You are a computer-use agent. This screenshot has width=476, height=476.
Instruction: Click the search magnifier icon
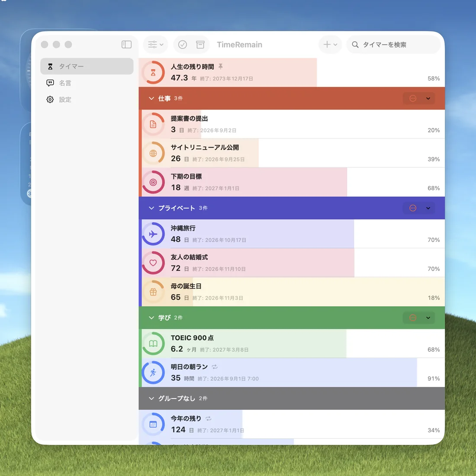(355, 45)
